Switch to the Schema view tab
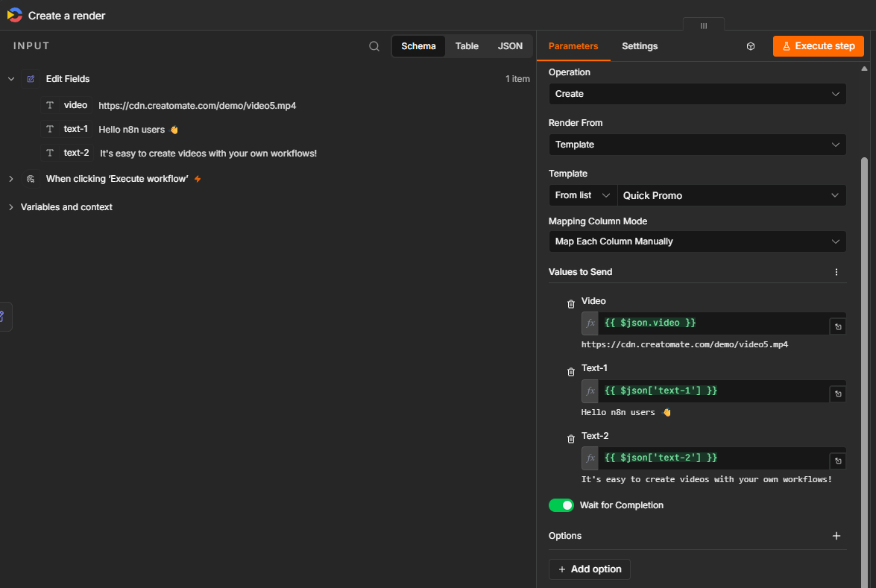 tap(418, 46)
